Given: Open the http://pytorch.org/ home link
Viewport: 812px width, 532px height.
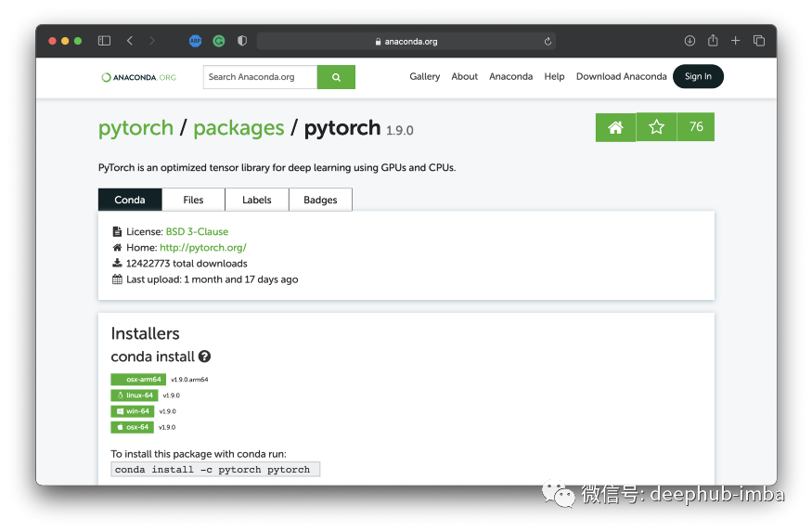Looking at the screenshot, I should 203,248.
